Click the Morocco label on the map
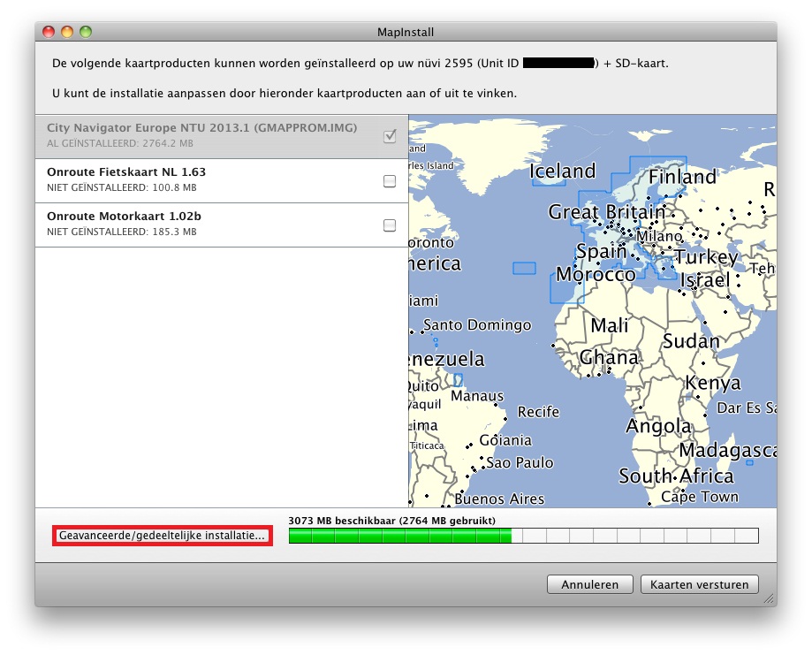The image size is (812, 655). (x=596, y=274)
